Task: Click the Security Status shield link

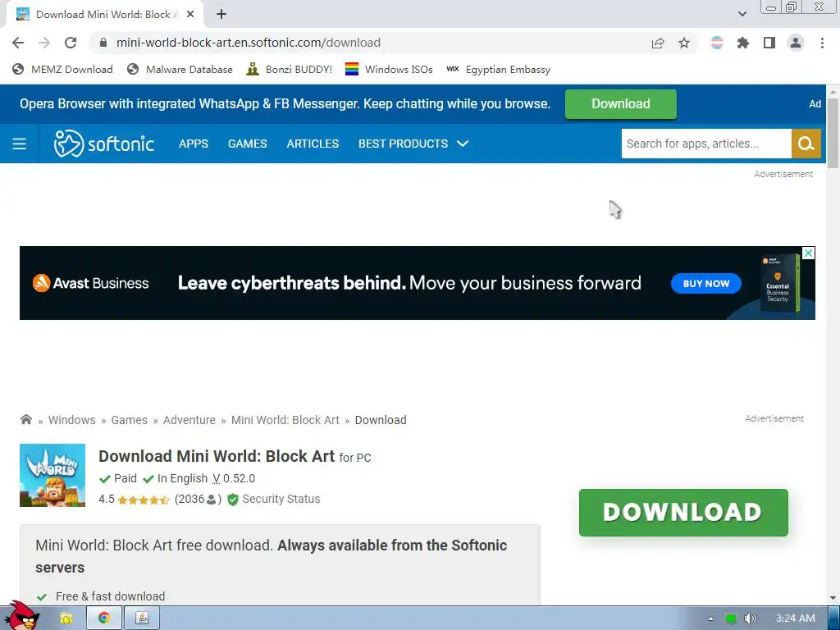Action: click(x=274, y=500)
